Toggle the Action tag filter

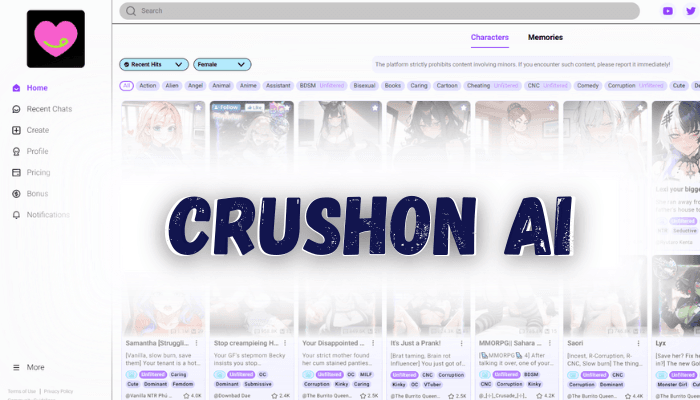tap(148, 86)
